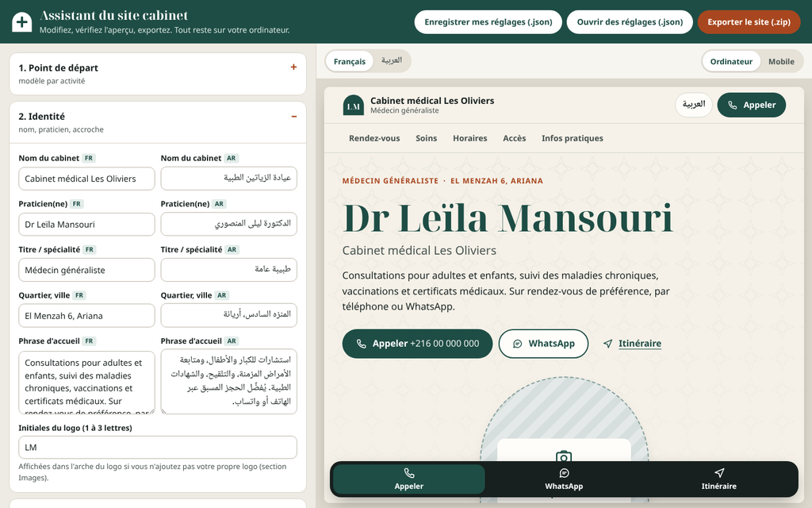
Task: Open the Soins nav item
Action: coord(426,138)
